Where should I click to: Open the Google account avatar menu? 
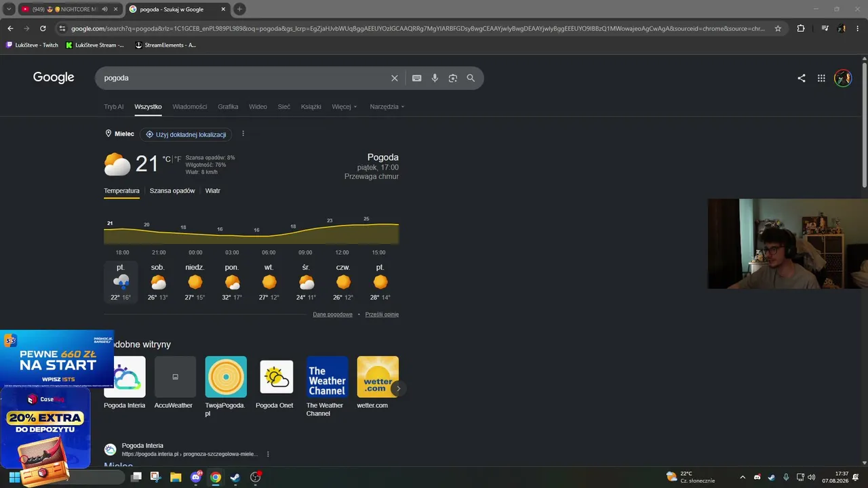[x=843, y=78]
